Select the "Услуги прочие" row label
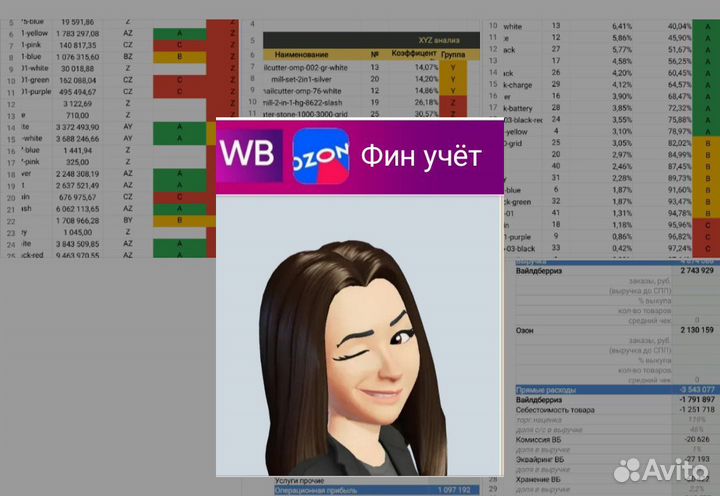The image size is (720, 496). point(299,481)
